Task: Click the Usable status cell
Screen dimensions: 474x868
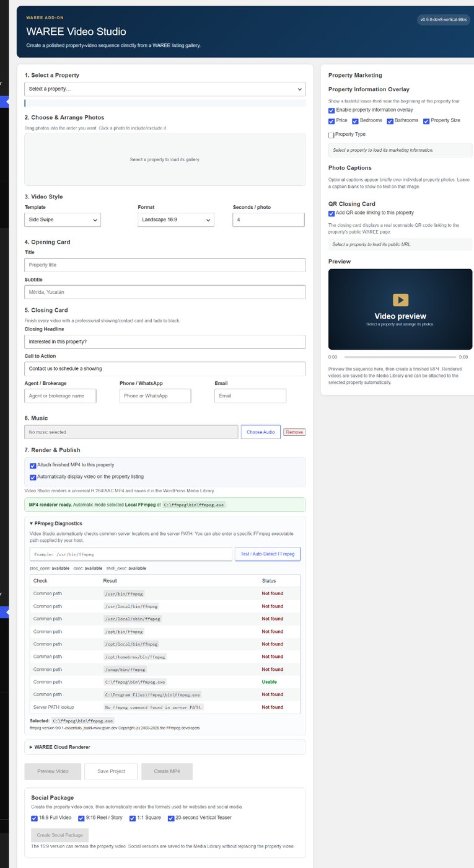Action: click(270, 682)
